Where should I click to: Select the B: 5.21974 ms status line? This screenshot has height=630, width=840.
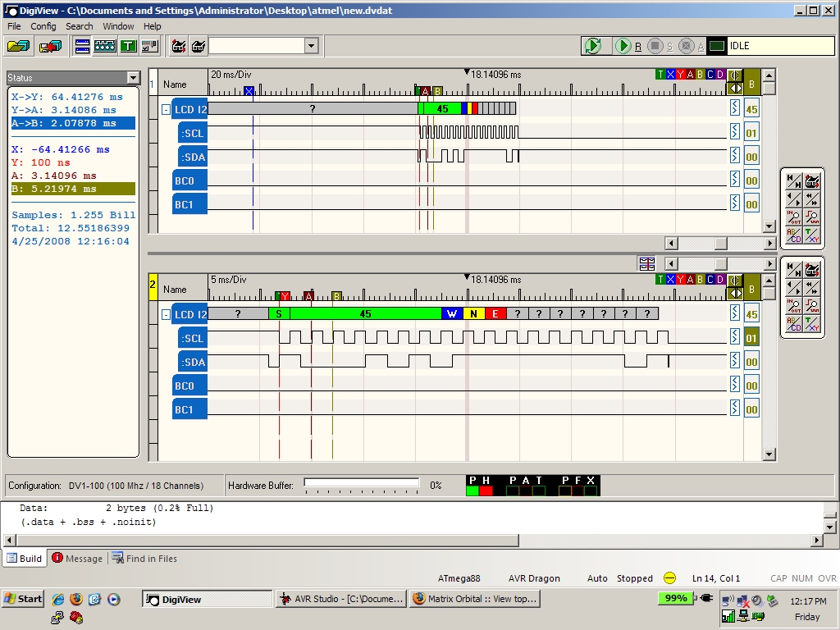point(73,189)
